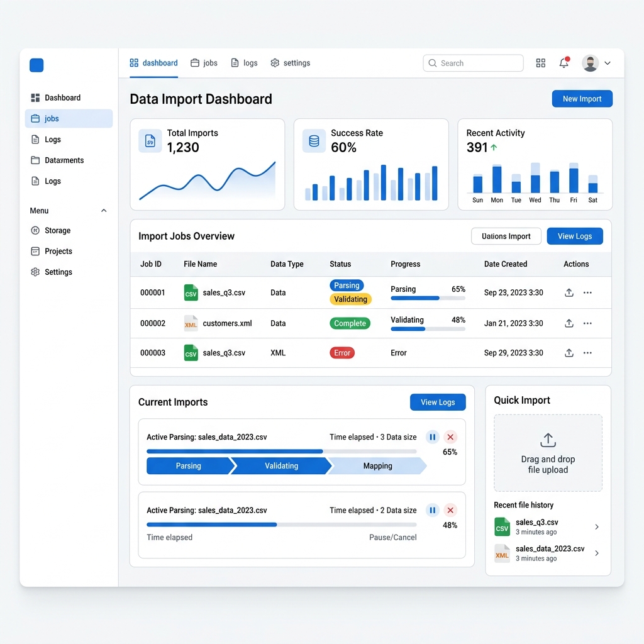This screenshot has width=644, height=644.
Task: Cancel the 65% active import
Action: point(450,437)
